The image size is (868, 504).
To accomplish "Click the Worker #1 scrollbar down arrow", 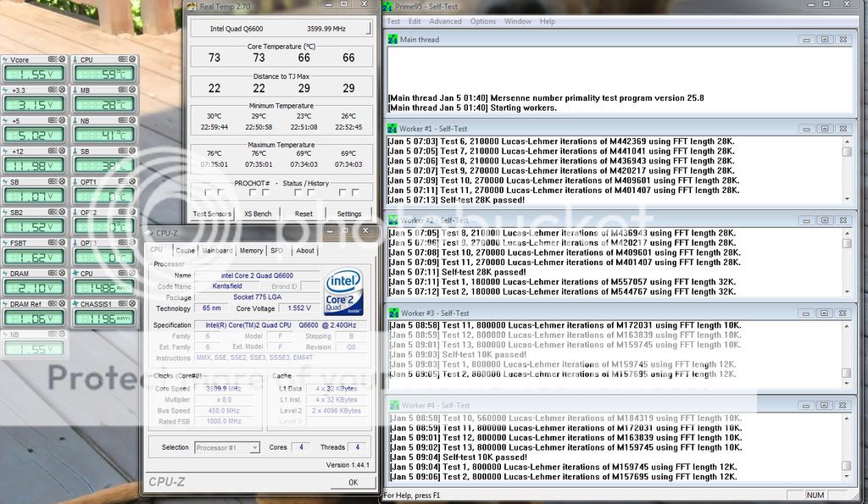I will click(847, 199).
